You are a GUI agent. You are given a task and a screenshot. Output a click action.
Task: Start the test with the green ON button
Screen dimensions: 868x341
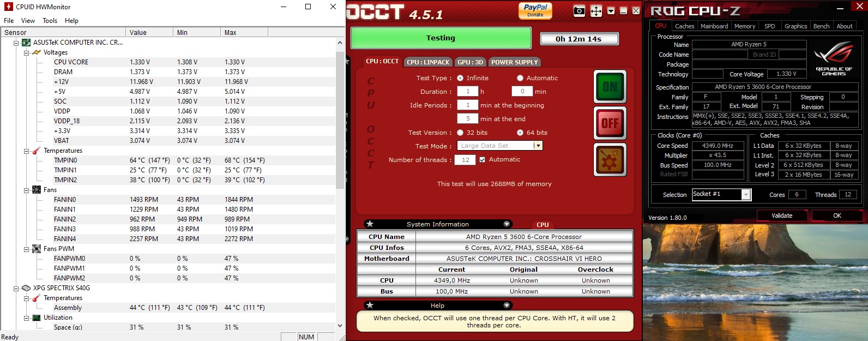click(x=610, y=87)
